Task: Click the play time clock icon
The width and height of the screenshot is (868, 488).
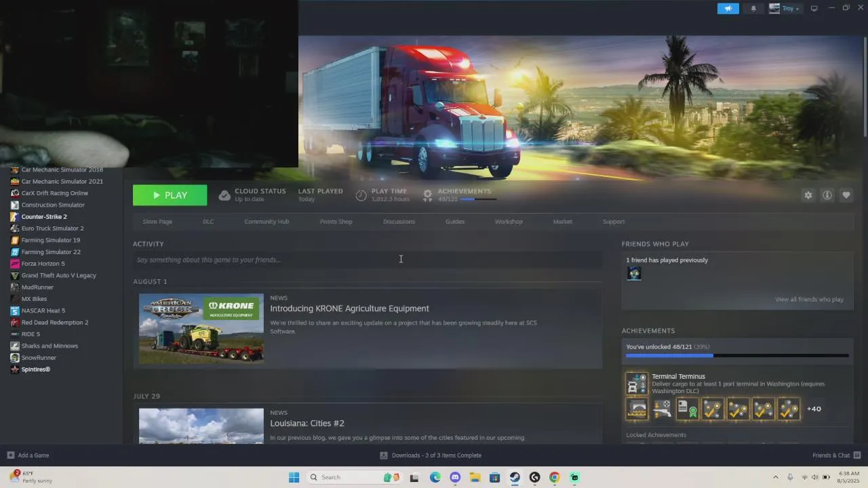Action: click(x=361, y=195)
